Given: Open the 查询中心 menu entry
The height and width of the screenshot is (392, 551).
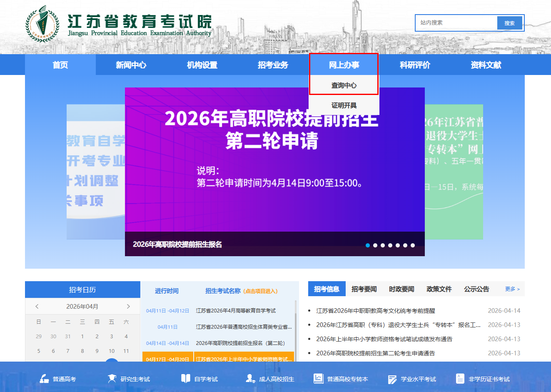Looking at the screenshot, I should pyautogui.click(x=343, y=85).
